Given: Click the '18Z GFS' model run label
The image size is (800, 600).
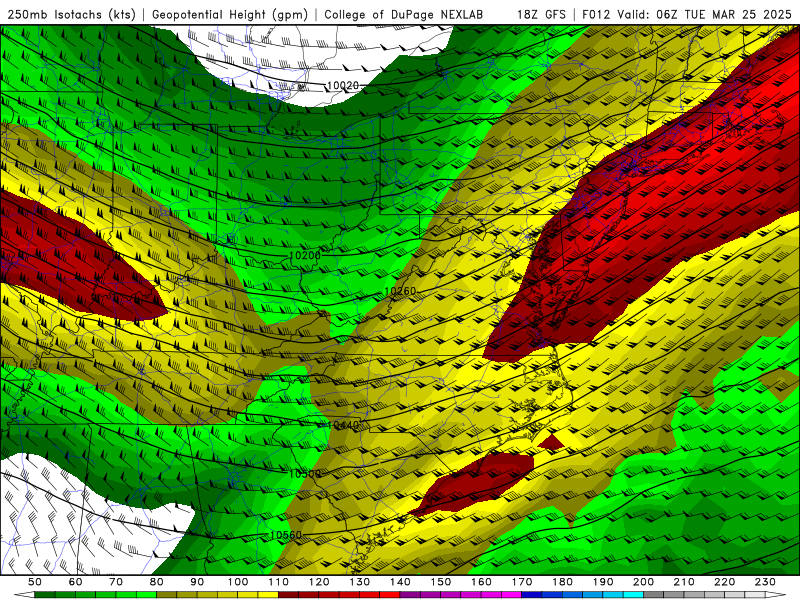Looking at the screenshot, I should (x=541, y=14).
